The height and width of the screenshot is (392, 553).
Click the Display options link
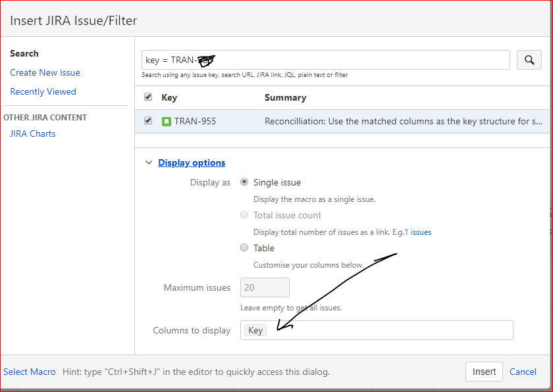[x=192, y=162]
